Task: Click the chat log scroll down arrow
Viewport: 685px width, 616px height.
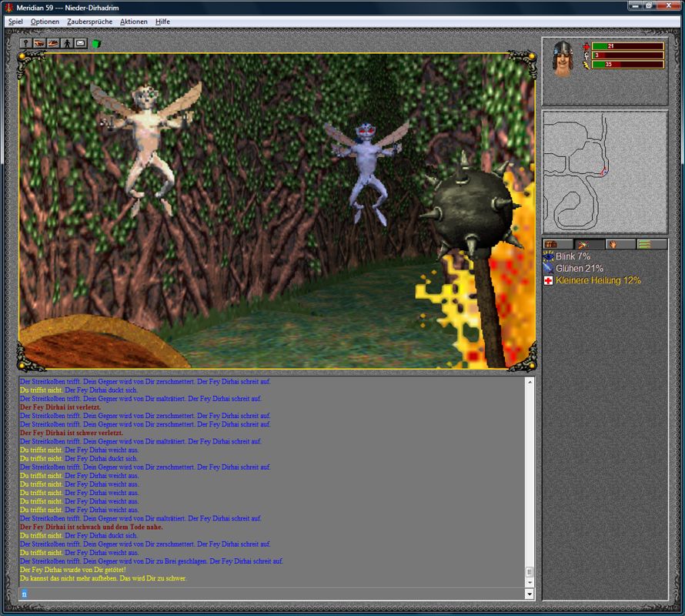Action: (x=530, y=582)
